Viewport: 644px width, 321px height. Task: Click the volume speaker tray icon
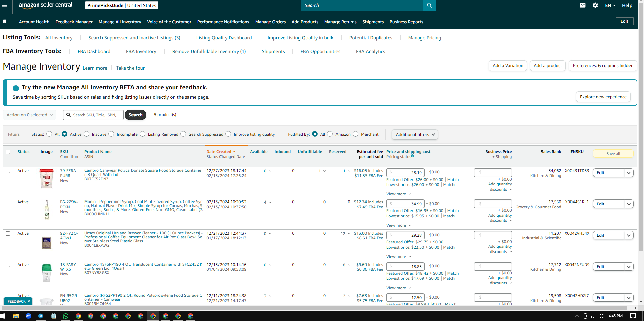[x=601, y=316]
